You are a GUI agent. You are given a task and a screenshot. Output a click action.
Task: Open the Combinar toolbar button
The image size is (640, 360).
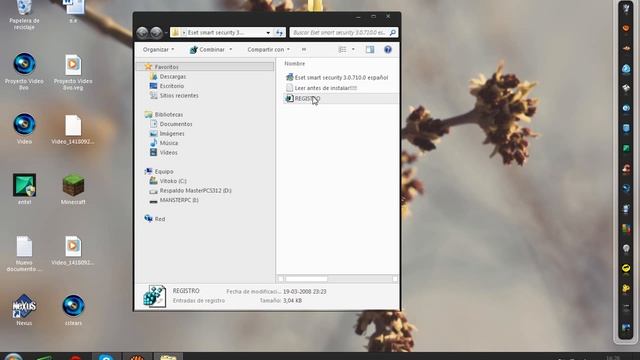pos(211,49)
